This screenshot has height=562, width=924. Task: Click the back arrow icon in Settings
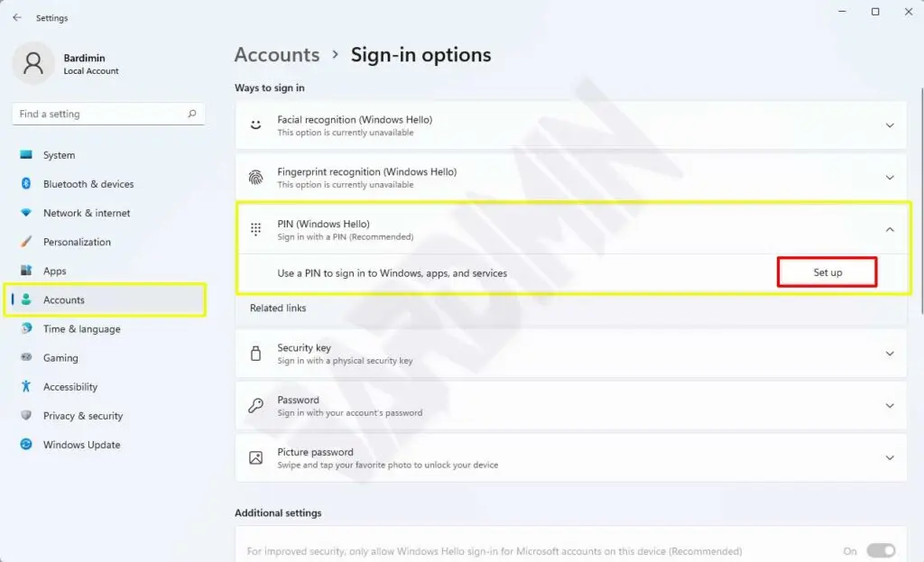(x=17, y=18)
